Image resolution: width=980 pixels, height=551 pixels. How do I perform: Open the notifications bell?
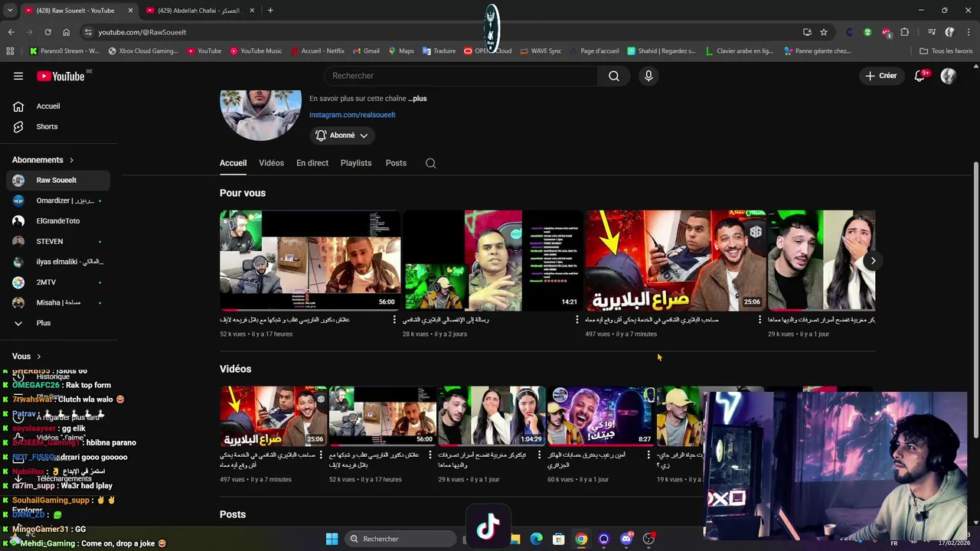920,76
